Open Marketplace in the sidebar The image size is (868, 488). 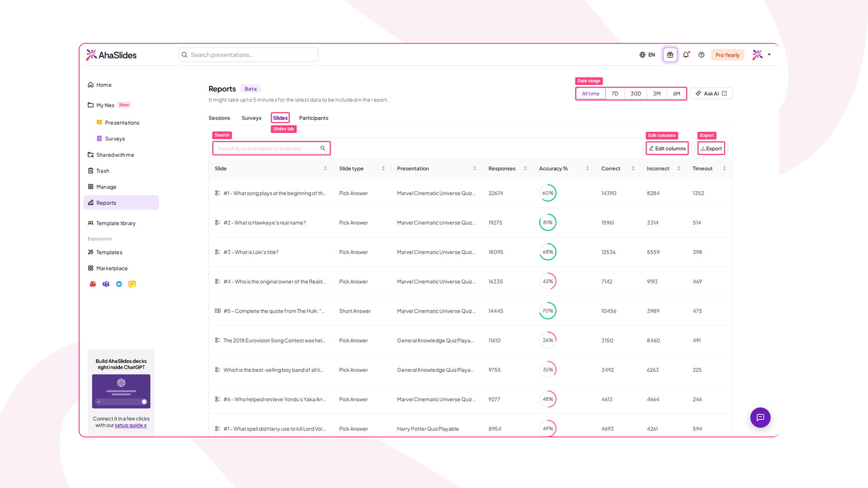121,268
